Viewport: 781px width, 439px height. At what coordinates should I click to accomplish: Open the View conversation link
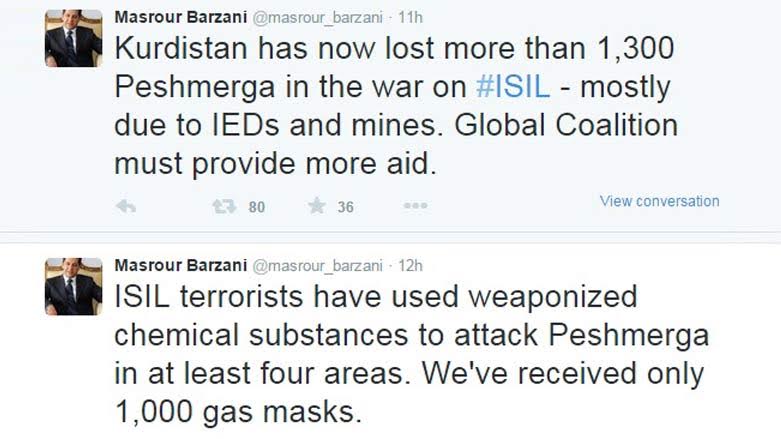tap(659, 201)
